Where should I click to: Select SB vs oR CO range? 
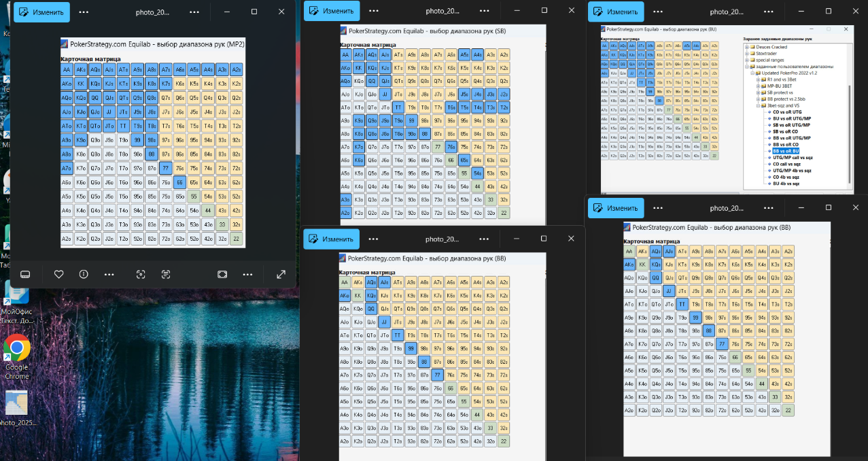[x=785, y=131]
